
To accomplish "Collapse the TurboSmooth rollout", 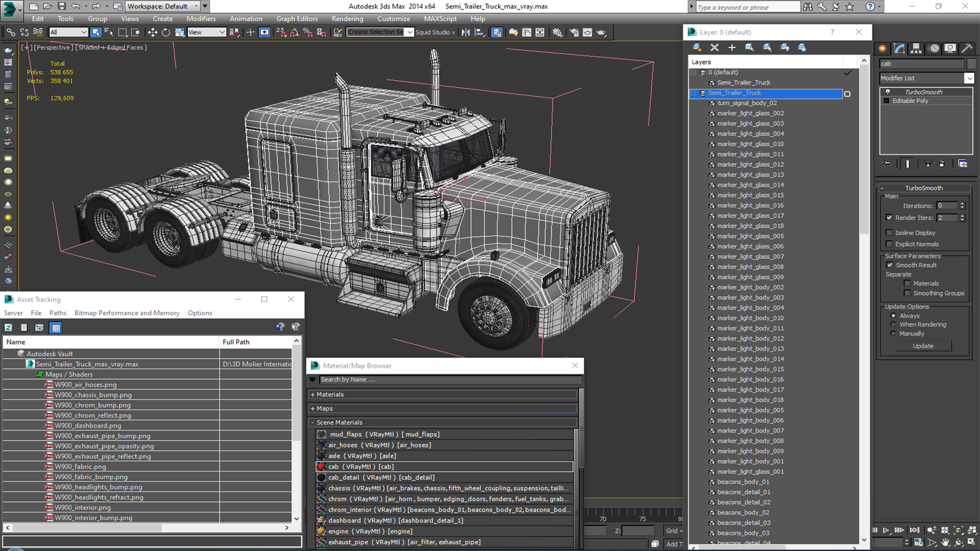I will pyautogui.click(x=881, y=188).
